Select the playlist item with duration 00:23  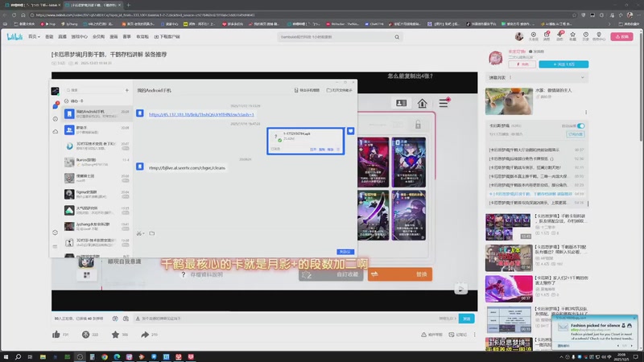[536, 185]
